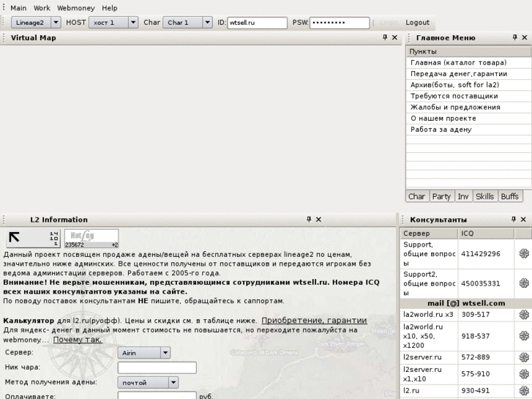
Task: Click ICQ flower icon for Support 411429296
Action: [524, 253]
